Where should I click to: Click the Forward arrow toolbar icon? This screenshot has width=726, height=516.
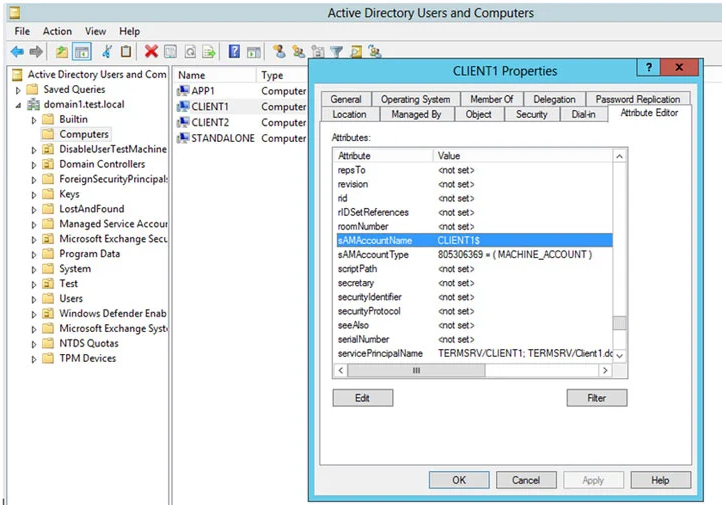[36, 51]
